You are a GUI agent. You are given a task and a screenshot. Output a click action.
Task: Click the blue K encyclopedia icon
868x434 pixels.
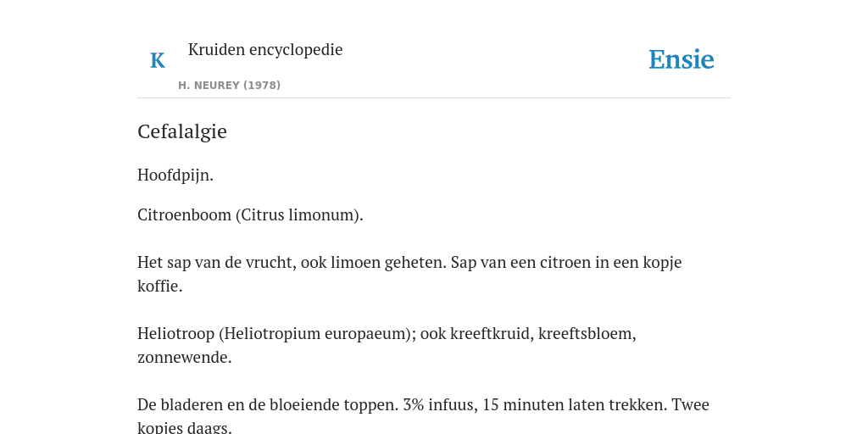157,60
